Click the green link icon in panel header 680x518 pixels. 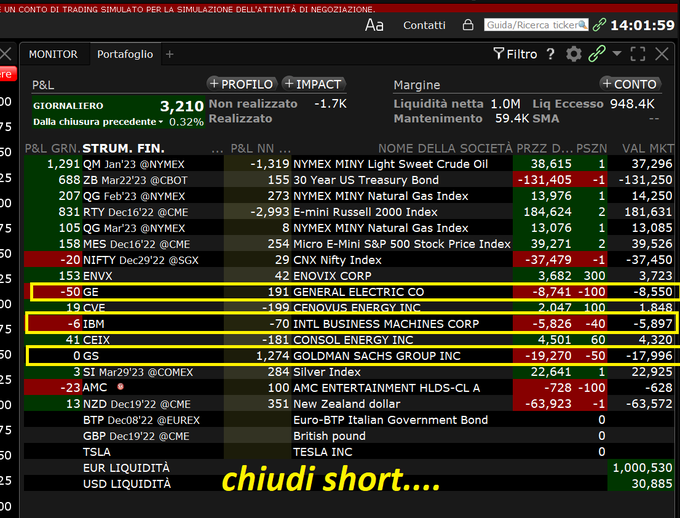pos(597,54)
